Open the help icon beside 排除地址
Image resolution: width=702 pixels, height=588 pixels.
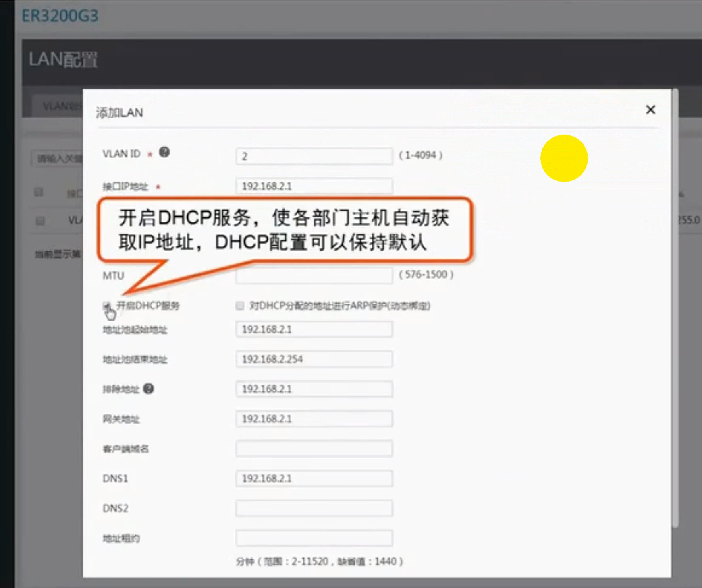[x=148, y=389]
